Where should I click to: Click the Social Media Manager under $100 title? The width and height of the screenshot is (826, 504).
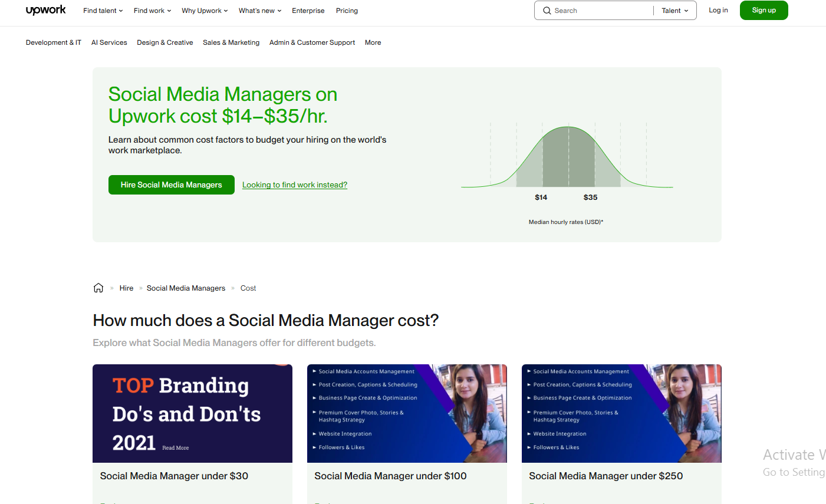point(390,476)
